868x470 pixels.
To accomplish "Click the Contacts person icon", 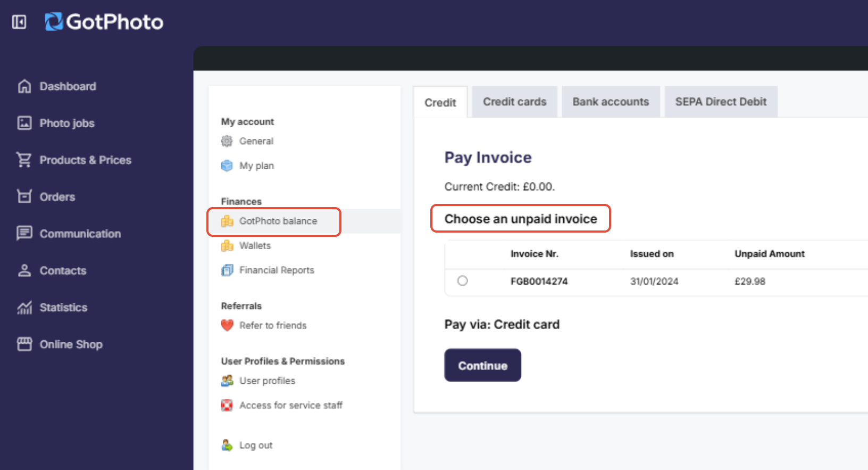I will pyautogui.click(x=24, y=270).
